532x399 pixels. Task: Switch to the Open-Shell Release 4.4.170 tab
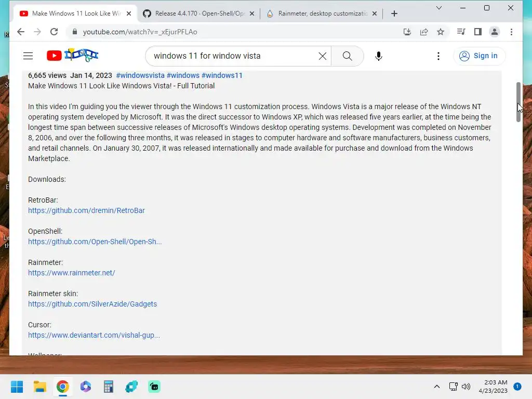(x=199, y=14)
